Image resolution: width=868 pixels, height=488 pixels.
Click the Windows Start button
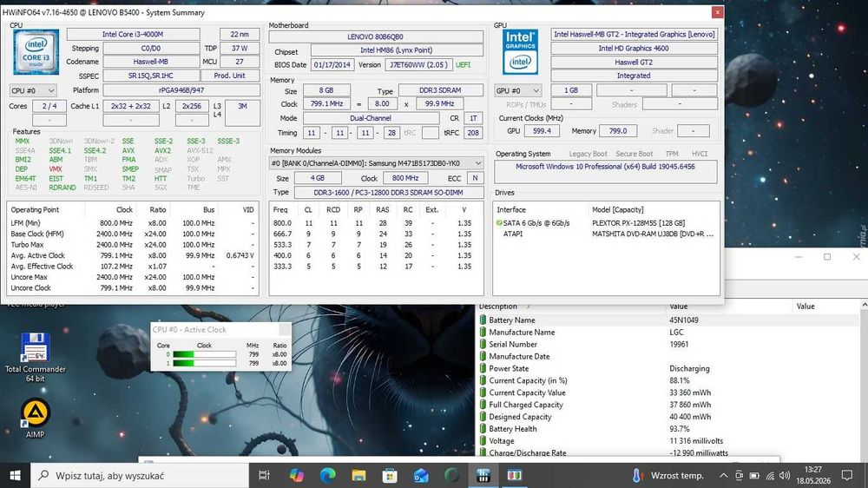15,475
